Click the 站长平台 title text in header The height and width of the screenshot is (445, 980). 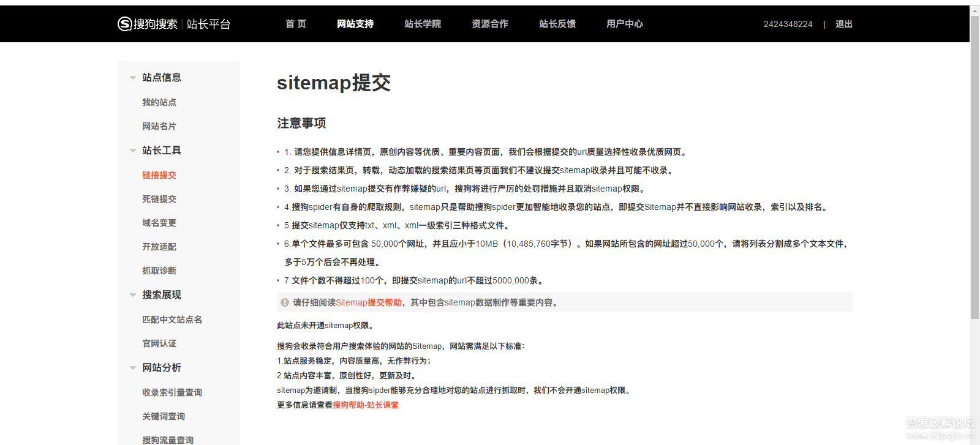pyautogui.click(x=208, y=24)
